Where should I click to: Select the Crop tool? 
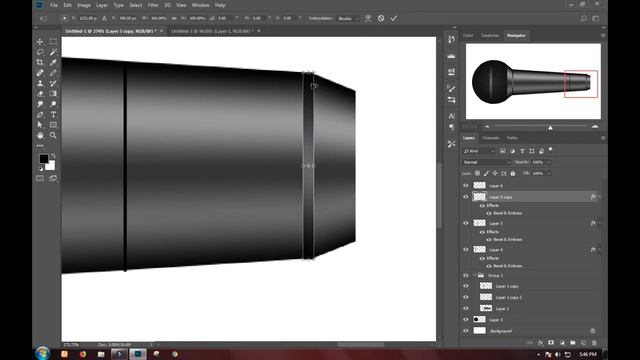coord(40,62)
